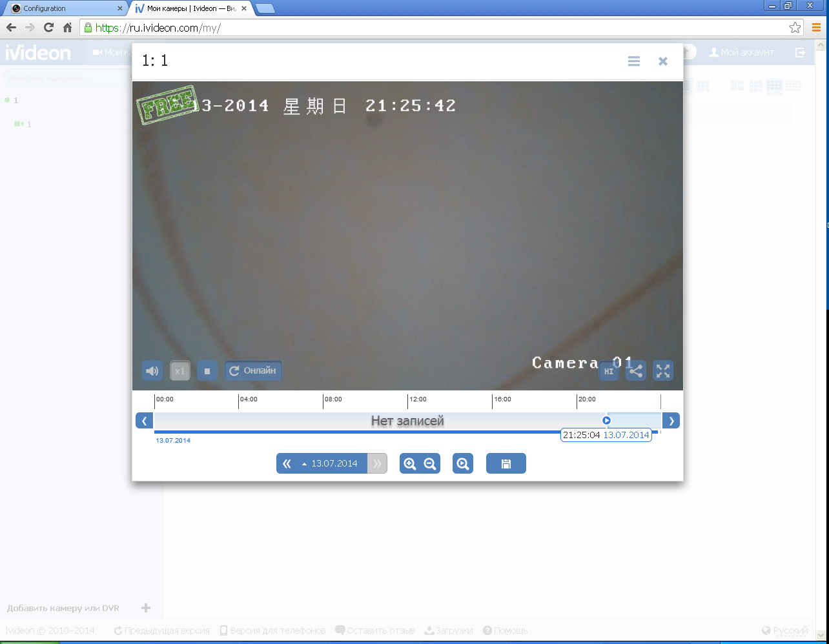Mute the camera sound with speaker icon

tap(152, 371)
